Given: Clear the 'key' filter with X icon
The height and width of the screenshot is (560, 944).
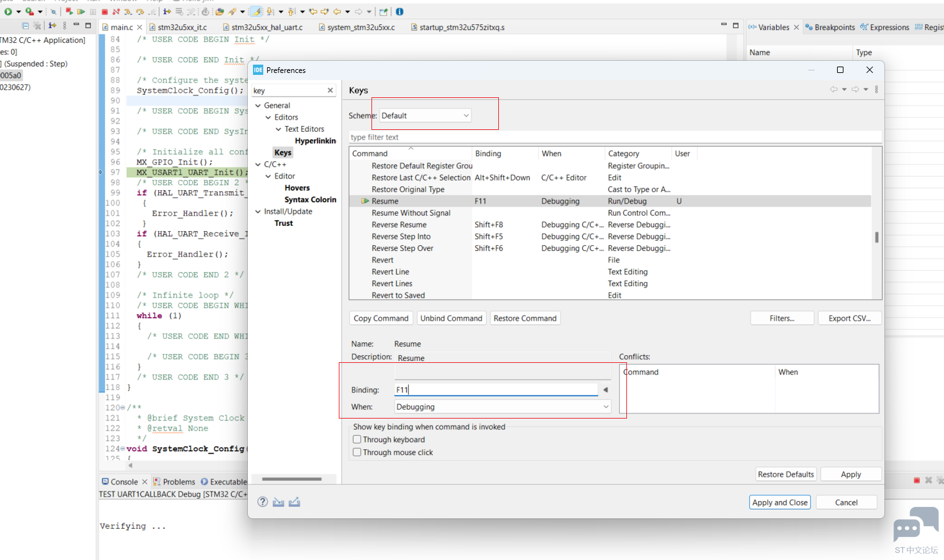Looking at the screenshot, I should pos(330,90).
